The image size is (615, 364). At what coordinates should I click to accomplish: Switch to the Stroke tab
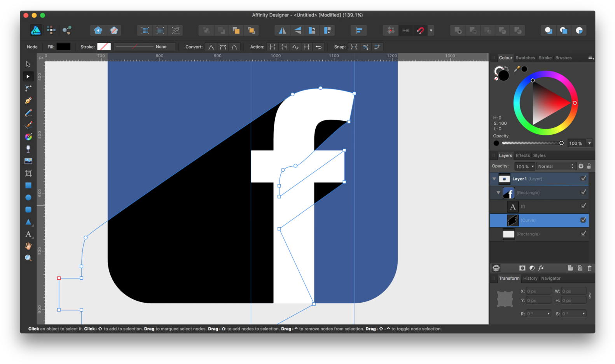[x=545, y=58]
